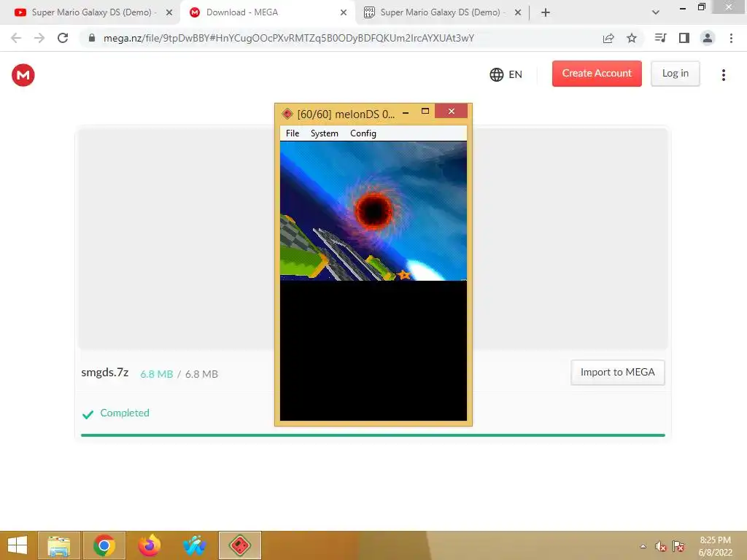The height and width of the screenshot is (560, 747).
Task: Minimize the melonDS window
Action: (x=406, y=113)
